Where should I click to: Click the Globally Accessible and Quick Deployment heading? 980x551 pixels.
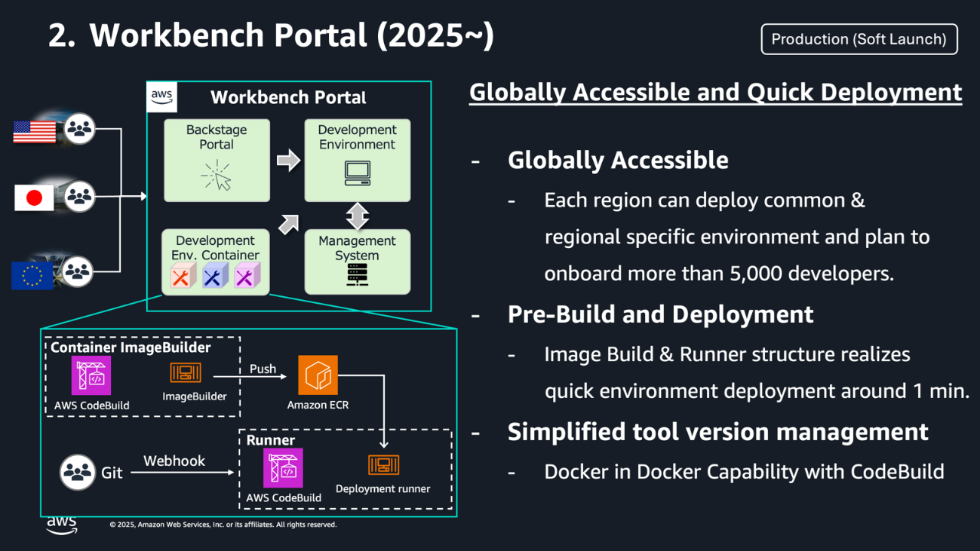point(715,91)
